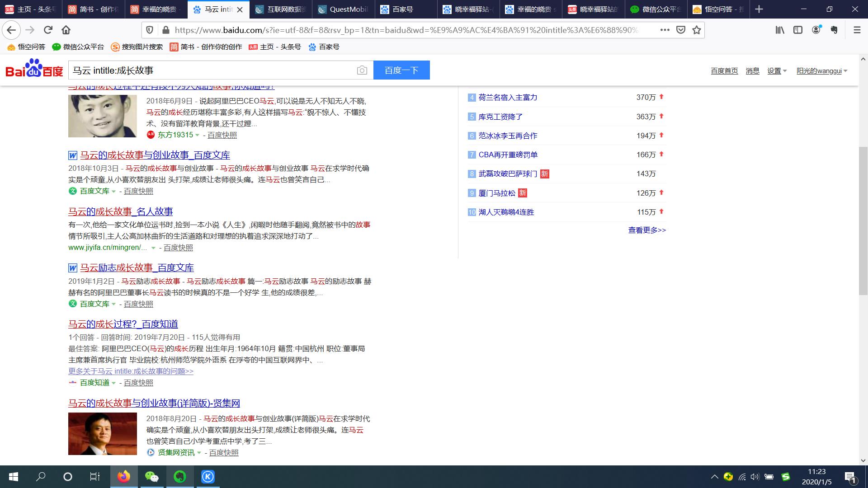Reload the current page
Image resolution: width=868 pixels, height=488 pixels.
point(48,30)
